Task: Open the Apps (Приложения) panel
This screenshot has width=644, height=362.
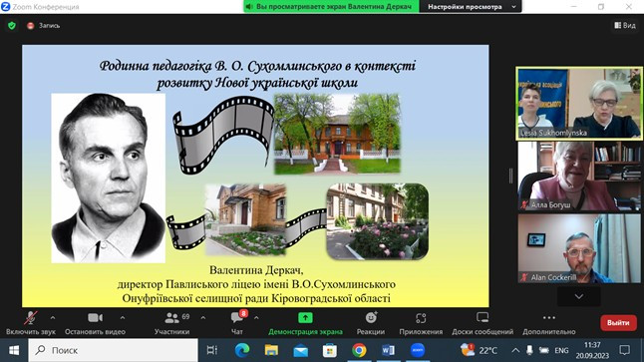Action: 421,323
